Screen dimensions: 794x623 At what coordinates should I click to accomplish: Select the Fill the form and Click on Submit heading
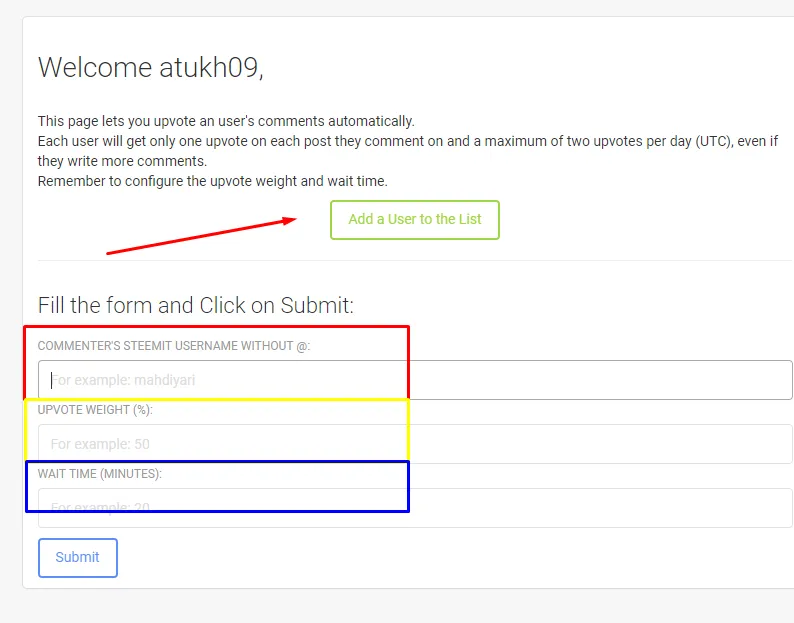pos(195,305)
